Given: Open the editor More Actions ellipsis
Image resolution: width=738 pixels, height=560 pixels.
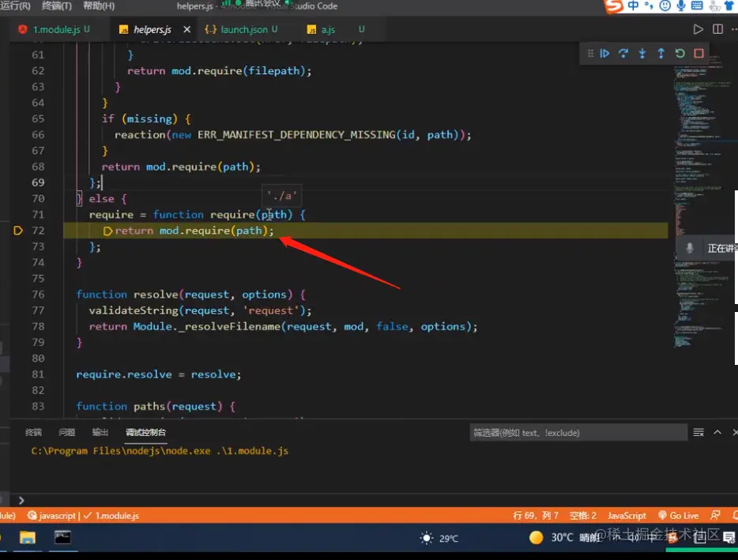Looking at the screenshot, I should pos(734,29).
